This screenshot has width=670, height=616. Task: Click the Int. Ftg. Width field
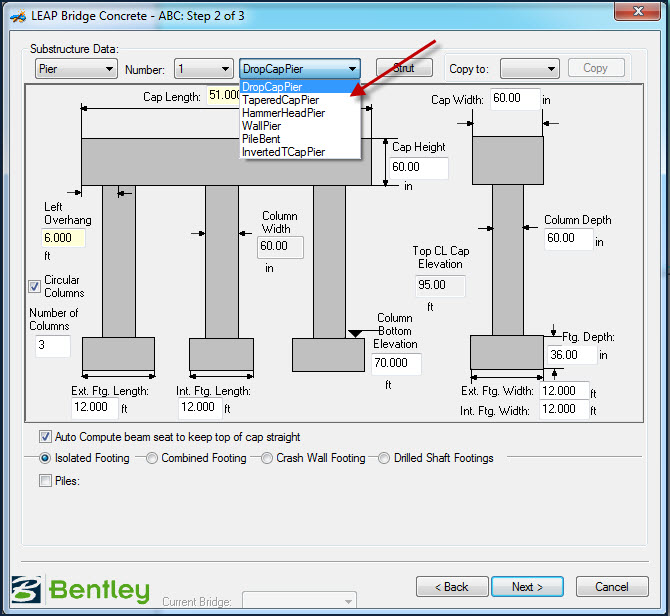pos(564,409)
